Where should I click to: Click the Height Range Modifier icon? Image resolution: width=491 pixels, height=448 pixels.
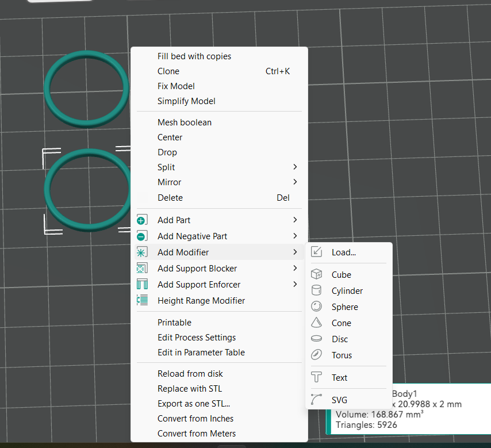142,301
